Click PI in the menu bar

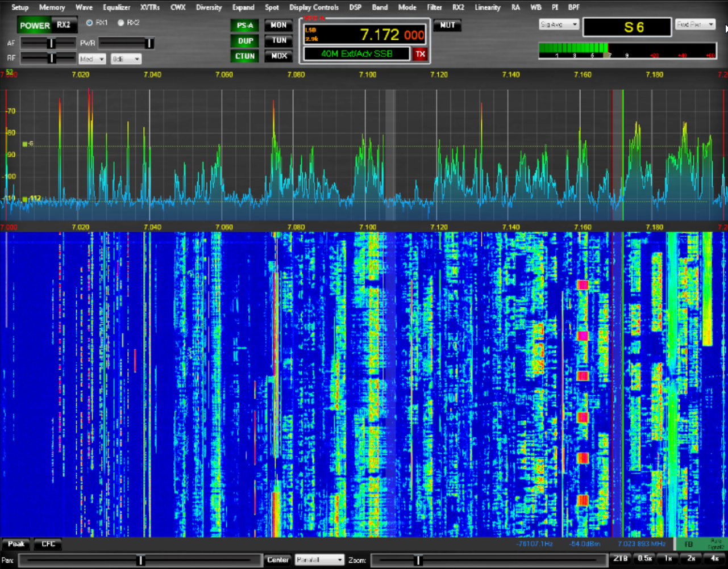tap(555, 7)
